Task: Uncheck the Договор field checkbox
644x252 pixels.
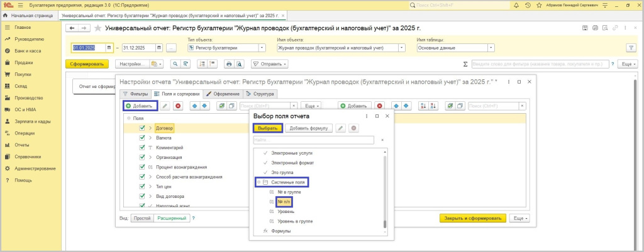Action: (142, 128)
